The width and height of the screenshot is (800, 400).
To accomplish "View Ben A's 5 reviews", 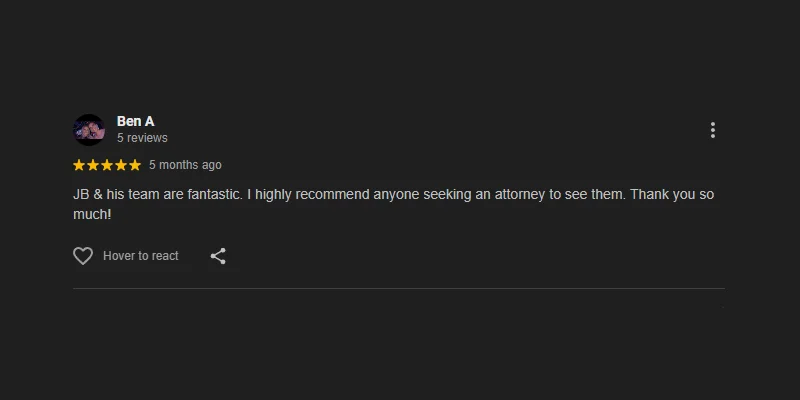I will [x=142, y=138].
